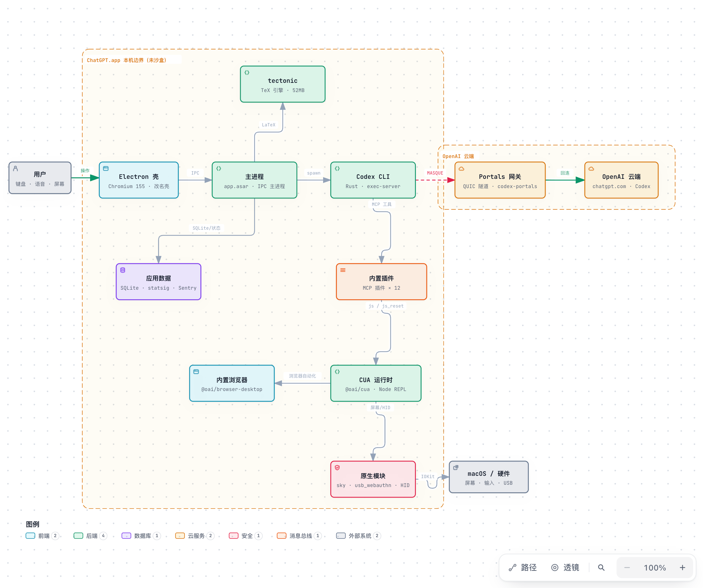The image size is (703, 588).
Task: Click code icon on Codex CLI node
Action: (x=337, y=169)
